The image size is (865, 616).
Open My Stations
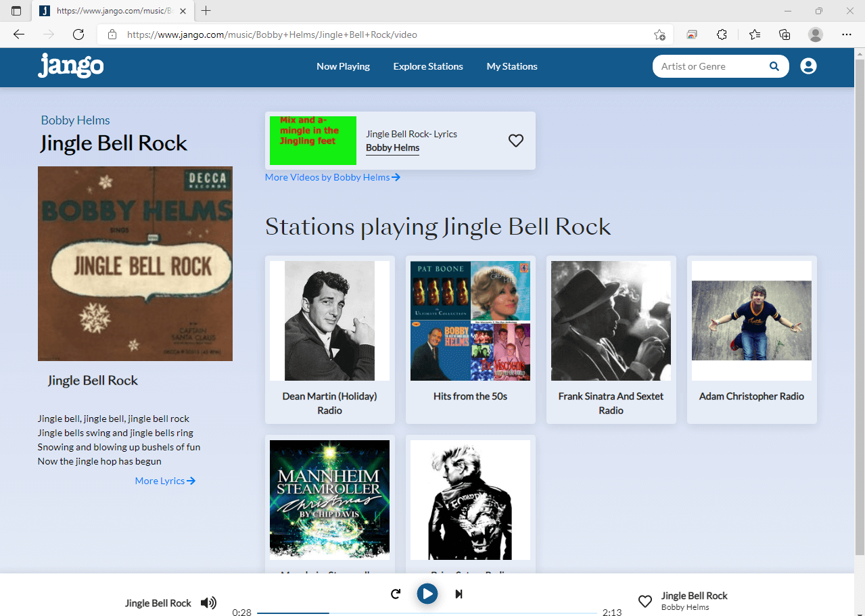point(512,66)
